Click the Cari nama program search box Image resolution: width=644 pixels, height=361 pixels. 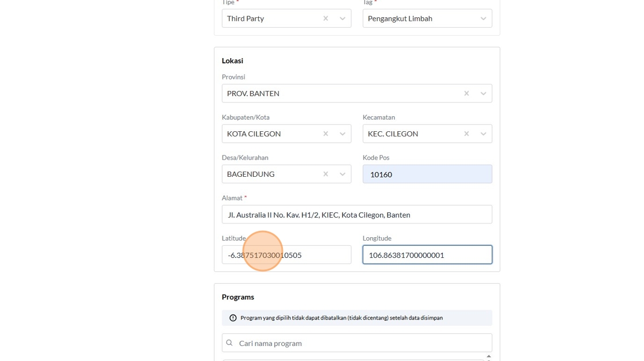(362, 343)
